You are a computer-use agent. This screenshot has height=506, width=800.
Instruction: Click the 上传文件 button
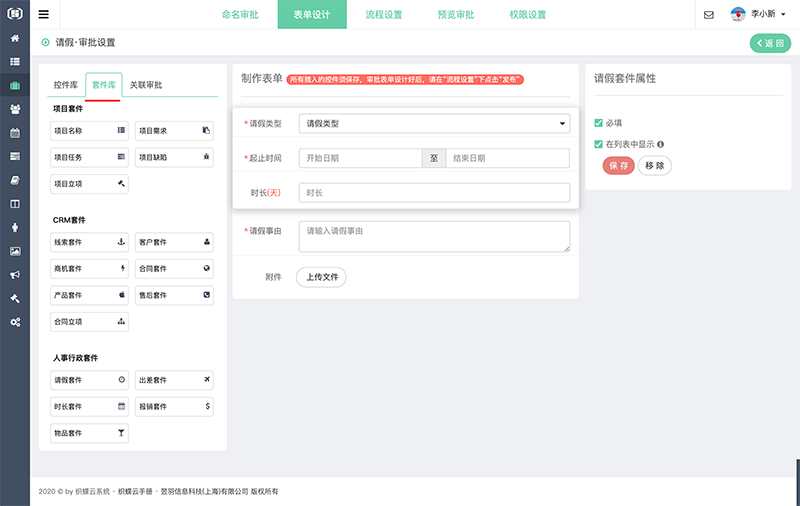(321, 277)
